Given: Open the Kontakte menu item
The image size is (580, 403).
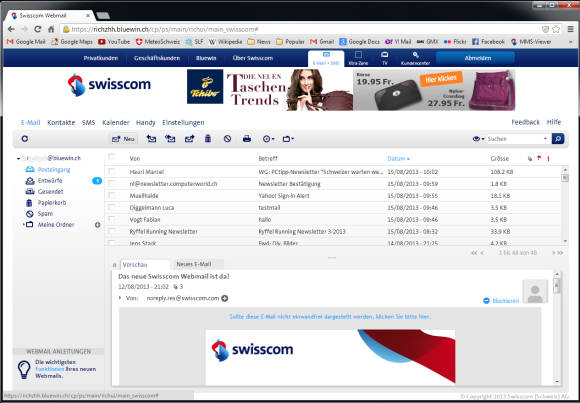Looking at the screenshot, I should point(61,122).
